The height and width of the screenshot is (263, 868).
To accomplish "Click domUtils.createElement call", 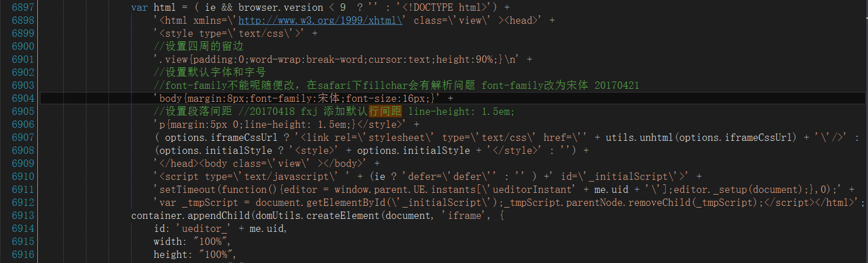I will tap(309, 215).
